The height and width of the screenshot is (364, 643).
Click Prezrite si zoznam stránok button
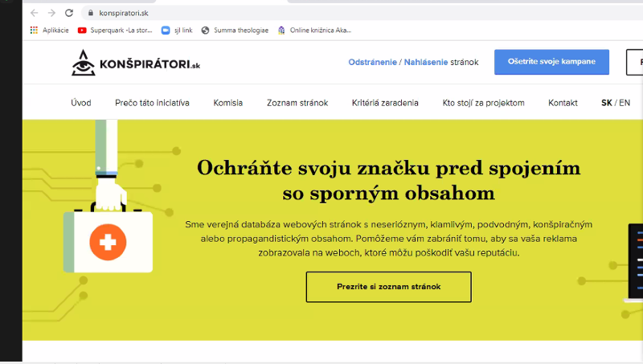[x=389, y=287]
